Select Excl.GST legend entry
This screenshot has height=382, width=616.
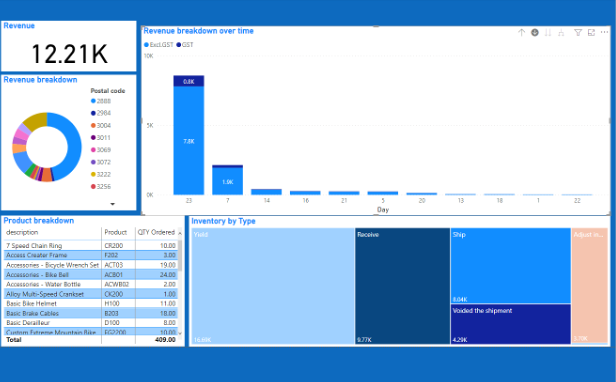pyautogui.click(x=159, y=45)
